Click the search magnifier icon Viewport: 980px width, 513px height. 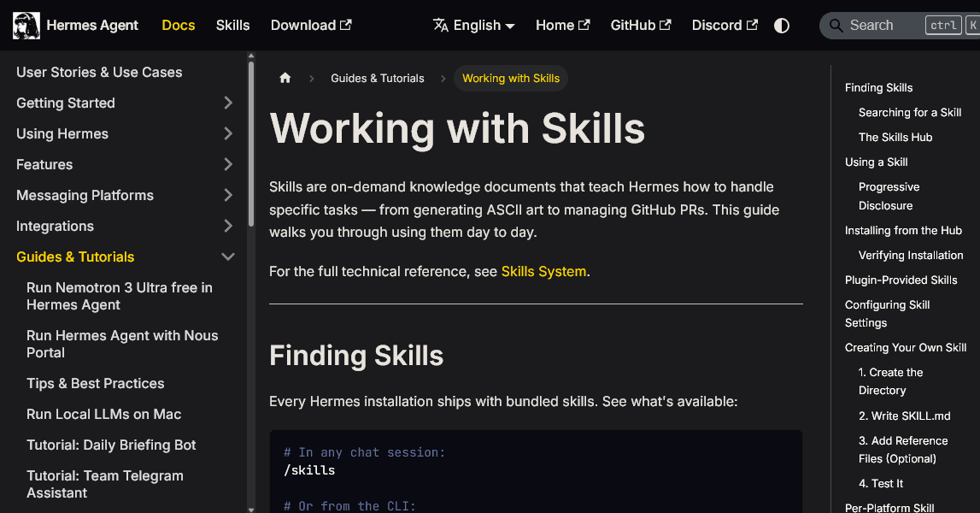pos(836,26)
